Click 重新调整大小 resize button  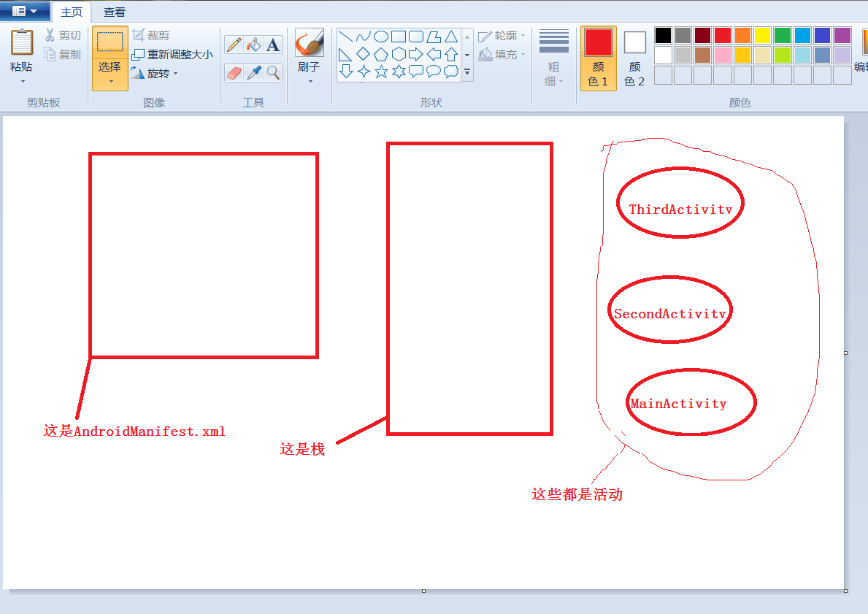(173, 54)
